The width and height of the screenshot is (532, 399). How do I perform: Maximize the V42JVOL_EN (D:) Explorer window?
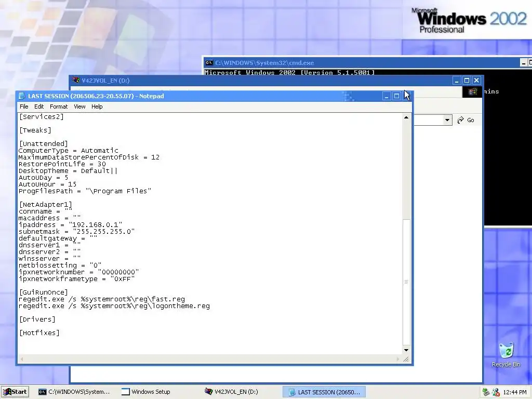(x=467, y=81)
